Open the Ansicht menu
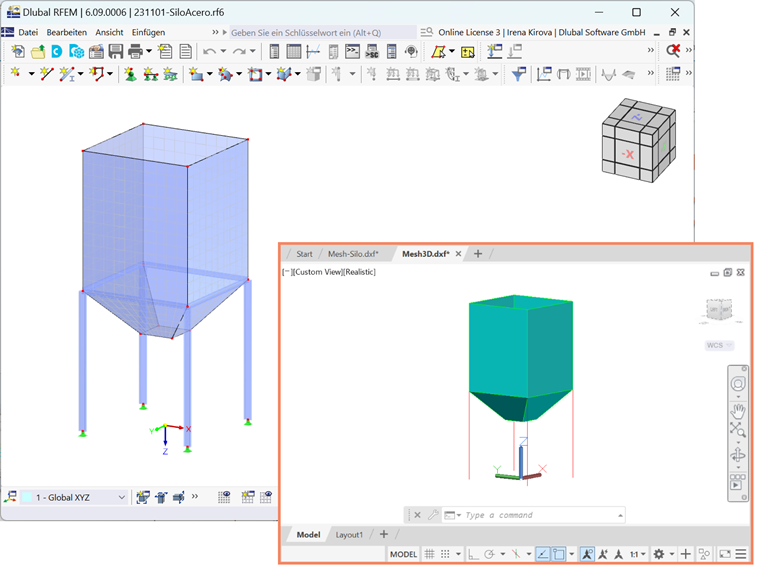 [x=109, y=32]
